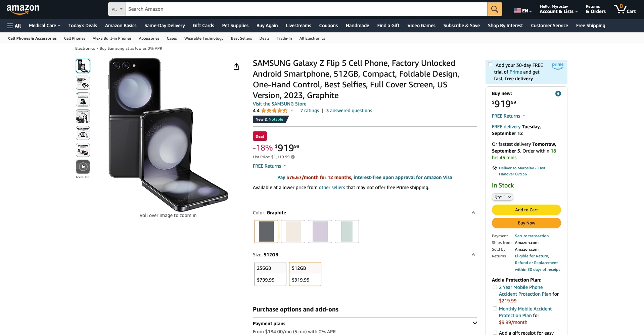Screen dimensions: 644x335
Task: Open the Qty quantity dropdown
Action: pyautogui.click(x=502, y=197)
